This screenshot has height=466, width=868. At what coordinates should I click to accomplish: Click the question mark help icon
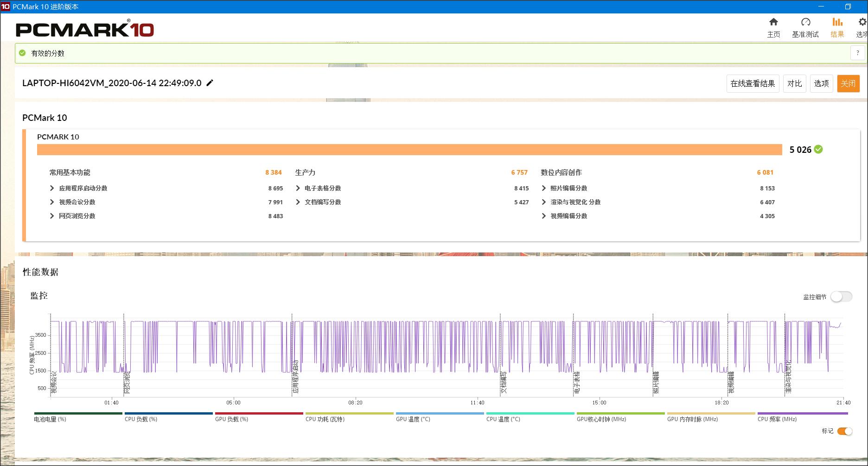pyautogui.click(x=857, y=53)
